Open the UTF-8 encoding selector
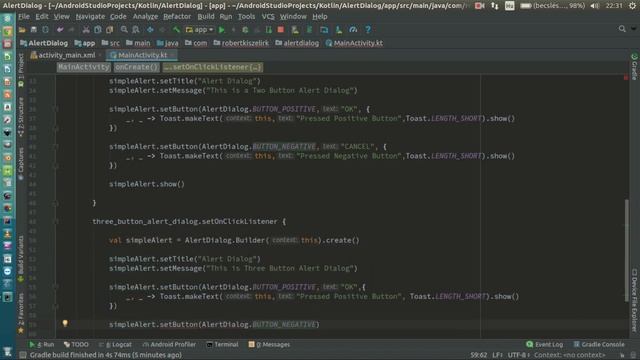 (x=518, y=355)
